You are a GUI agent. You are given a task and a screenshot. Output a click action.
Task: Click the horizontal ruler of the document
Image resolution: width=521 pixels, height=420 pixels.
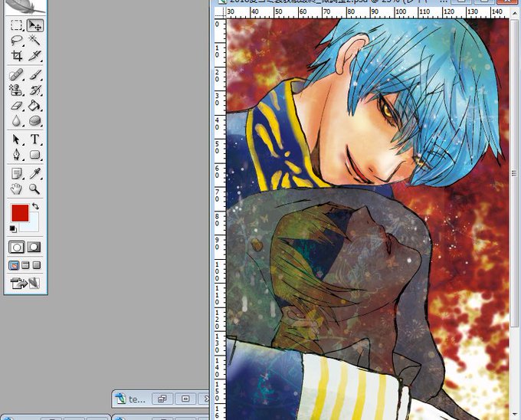pos(368,12)
